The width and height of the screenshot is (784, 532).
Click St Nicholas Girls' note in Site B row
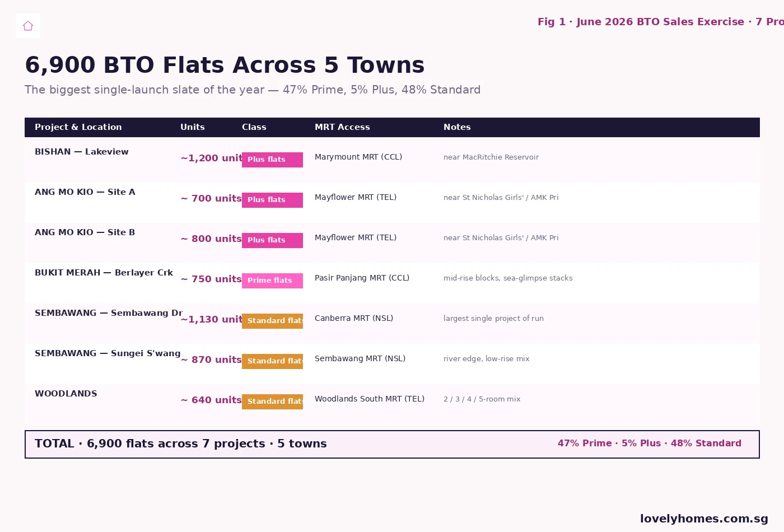pyautogui.click(x=501, y=238)
